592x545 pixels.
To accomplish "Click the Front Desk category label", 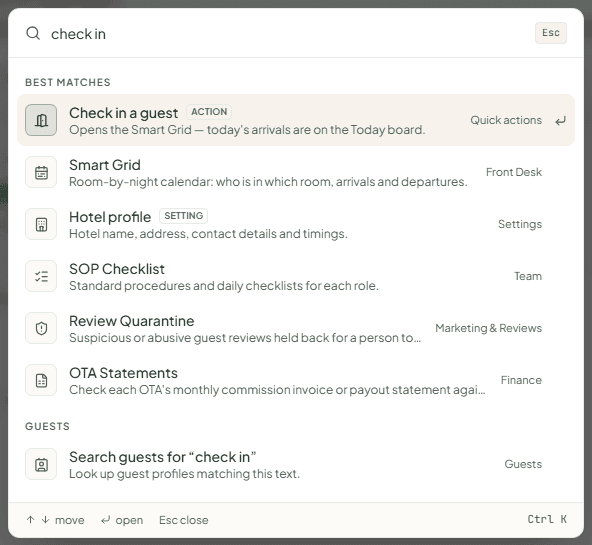I will click(x=513, y=172).
